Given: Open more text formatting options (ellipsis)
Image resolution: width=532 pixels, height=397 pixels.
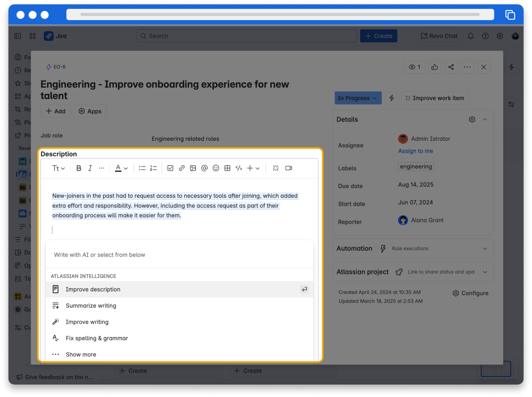Looking at the screenshot, I should 101,168.
